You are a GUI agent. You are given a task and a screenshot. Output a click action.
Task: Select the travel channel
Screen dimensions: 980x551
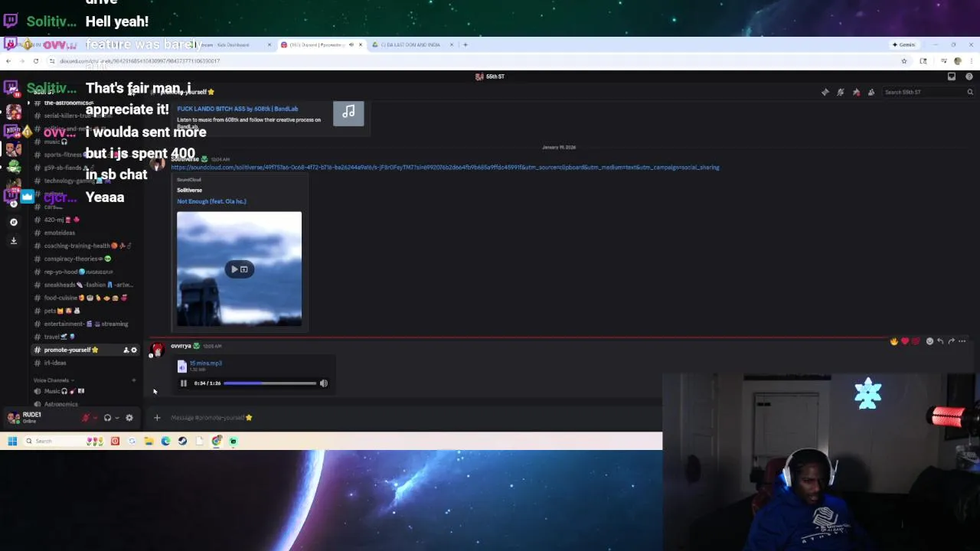coord(84,337)
